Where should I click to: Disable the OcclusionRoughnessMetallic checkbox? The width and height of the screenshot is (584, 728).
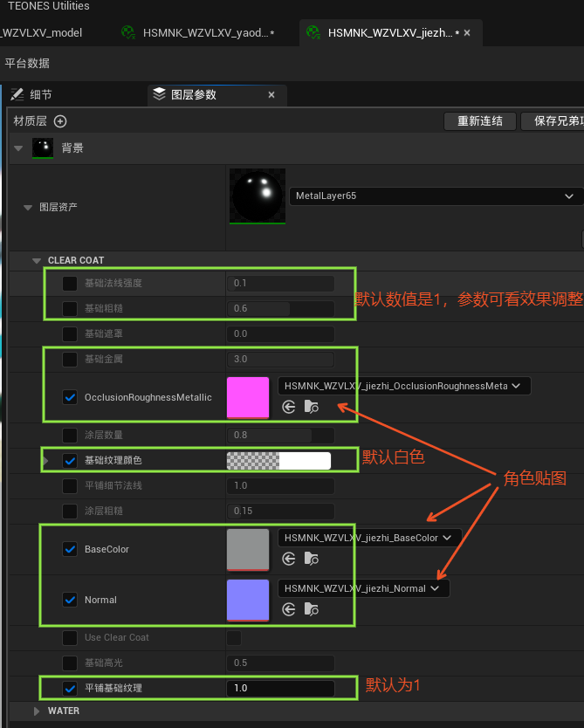[70, 397]
